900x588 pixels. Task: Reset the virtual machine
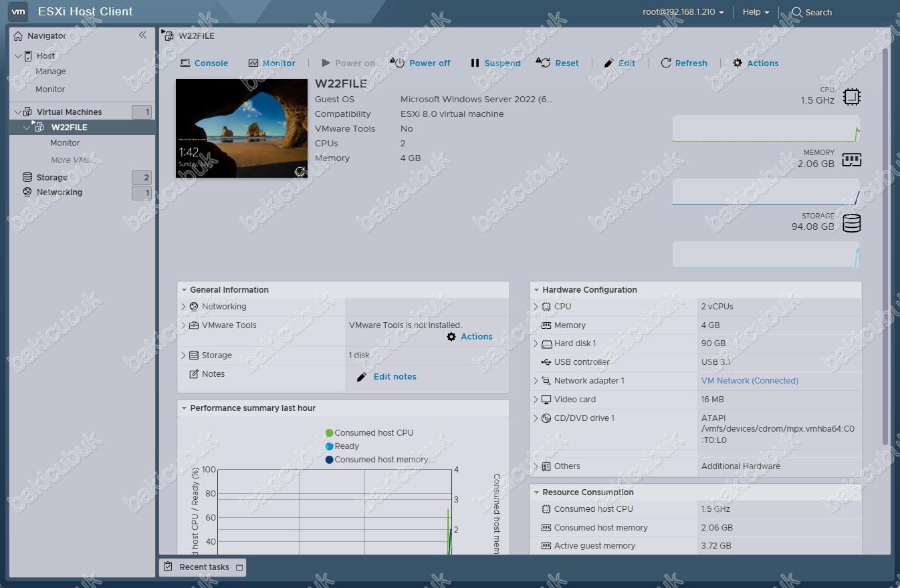coord(558,63)
